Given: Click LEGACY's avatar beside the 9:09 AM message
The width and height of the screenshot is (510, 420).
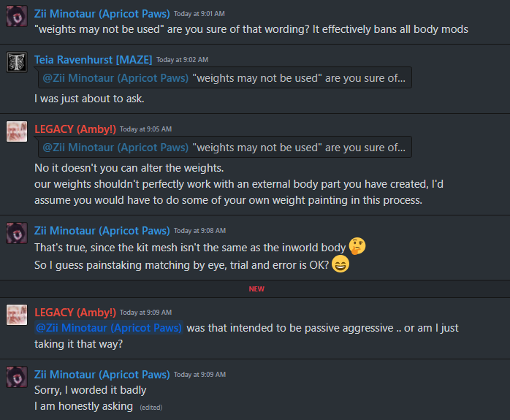Looking at the screenshot, I should pos(17,315).
